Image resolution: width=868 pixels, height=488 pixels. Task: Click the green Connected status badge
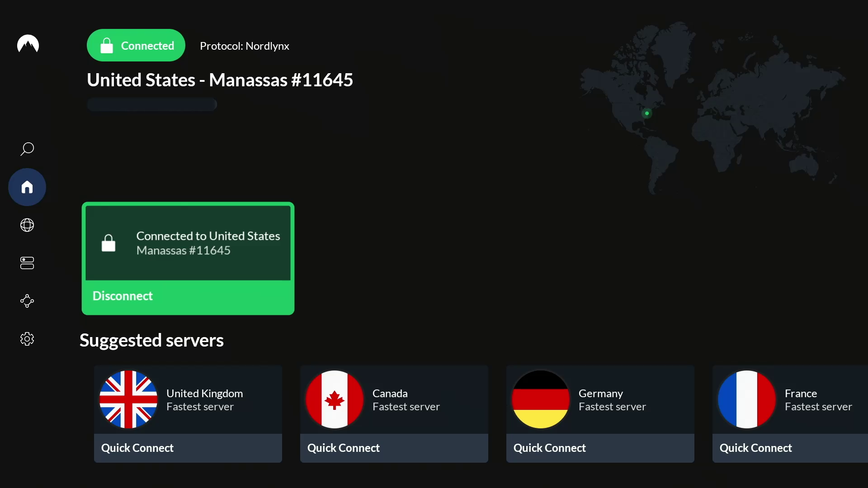[136, 45]
